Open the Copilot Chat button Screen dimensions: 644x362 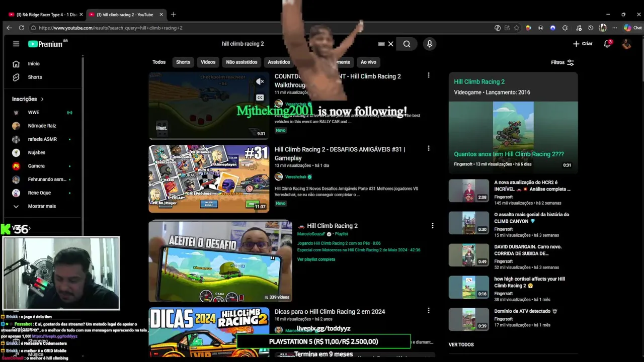point(632,28)
